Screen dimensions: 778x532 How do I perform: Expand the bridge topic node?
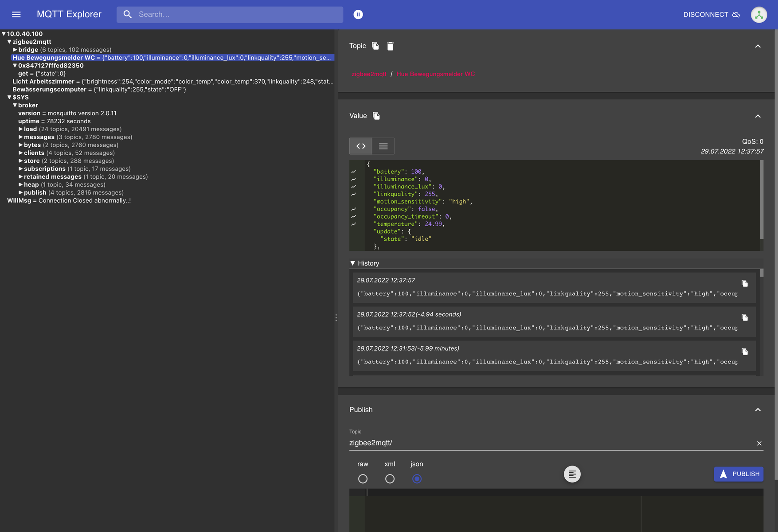[x=15, y=50]
